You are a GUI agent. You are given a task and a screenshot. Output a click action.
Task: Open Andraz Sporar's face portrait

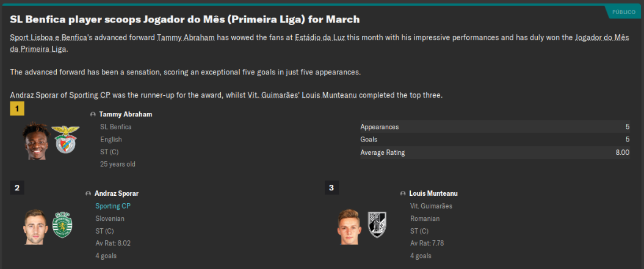point(35,226)
